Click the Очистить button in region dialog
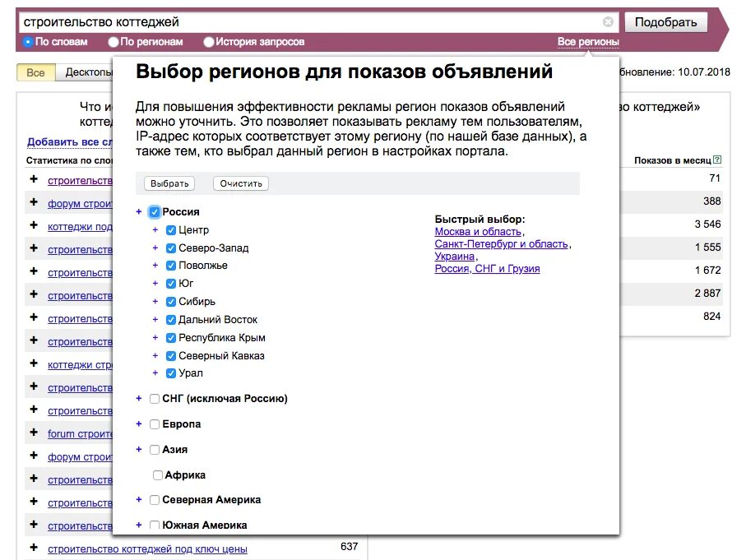This screenshot has width=746, height=560. point(241,183)
